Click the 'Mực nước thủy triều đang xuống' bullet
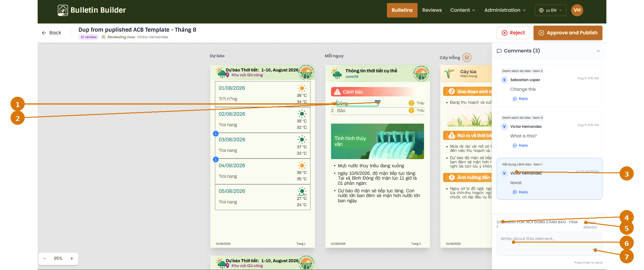644x270 pixels. click(371, 166)
